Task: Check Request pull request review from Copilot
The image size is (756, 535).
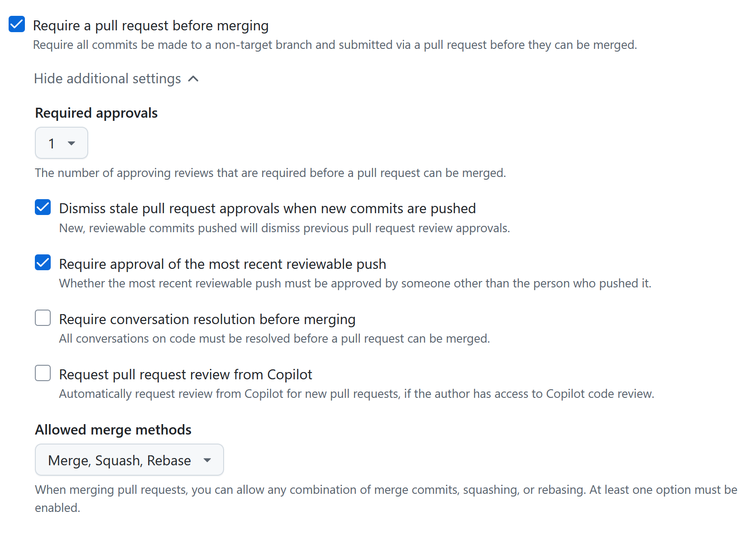Action: 43,373
